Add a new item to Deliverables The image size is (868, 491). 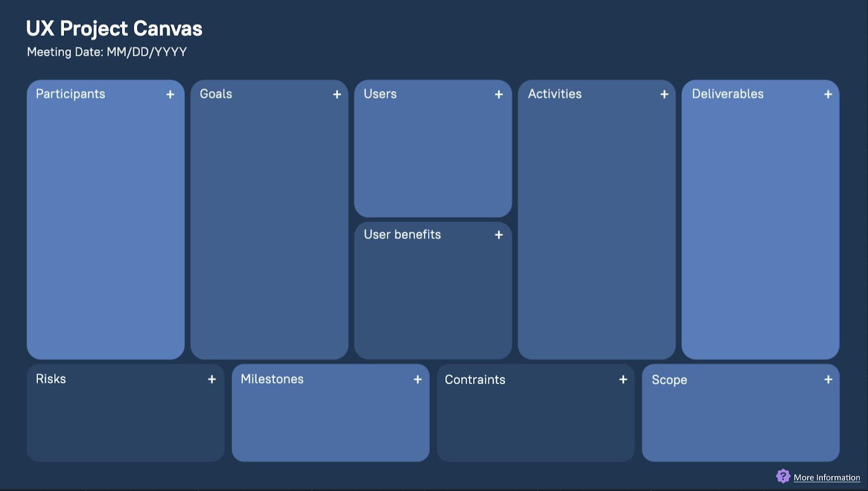pos(828,94)
